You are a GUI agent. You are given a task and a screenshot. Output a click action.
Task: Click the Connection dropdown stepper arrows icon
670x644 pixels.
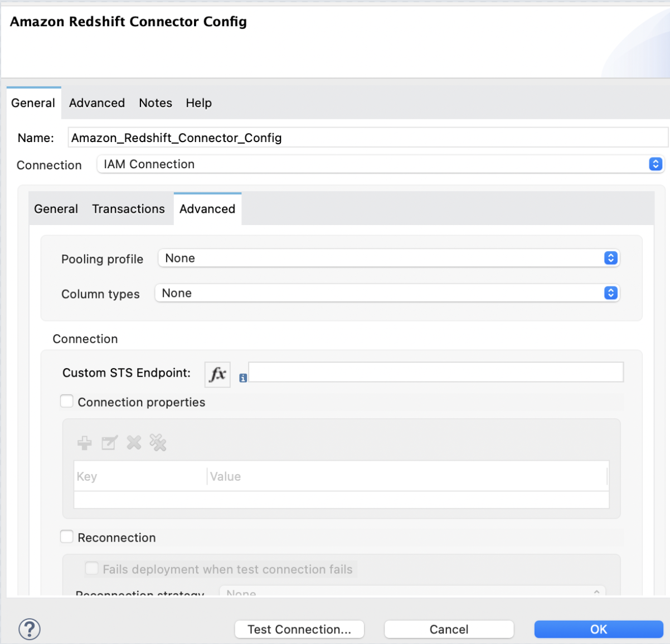click(656, 164)
